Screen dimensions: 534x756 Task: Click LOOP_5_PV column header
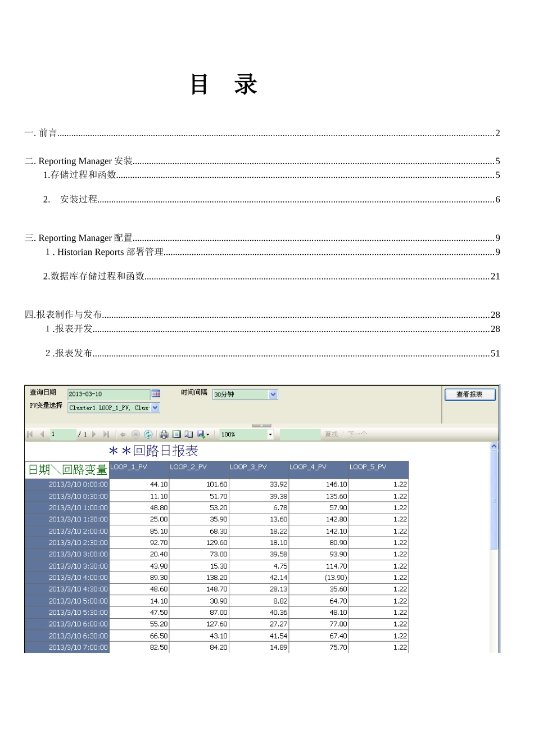tap(378, 470)
